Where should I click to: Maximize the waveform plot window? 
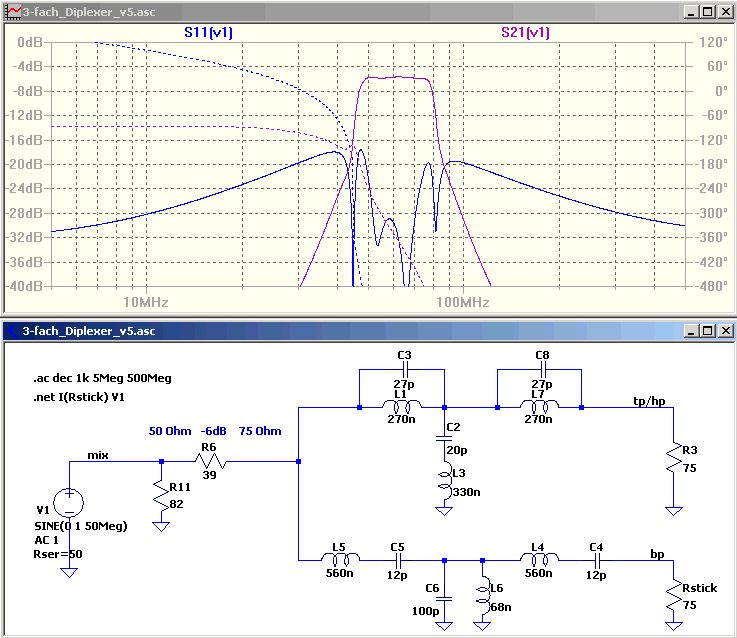pyautogui.click(x=707, y=11)
